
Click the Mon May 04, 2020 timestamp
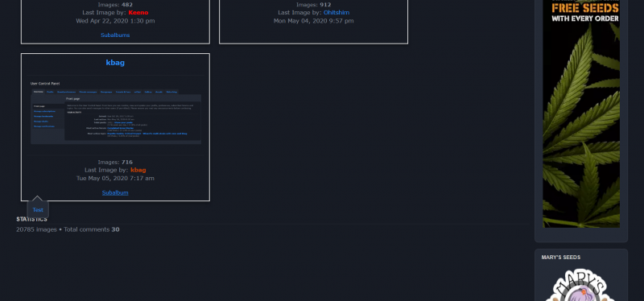313,21
